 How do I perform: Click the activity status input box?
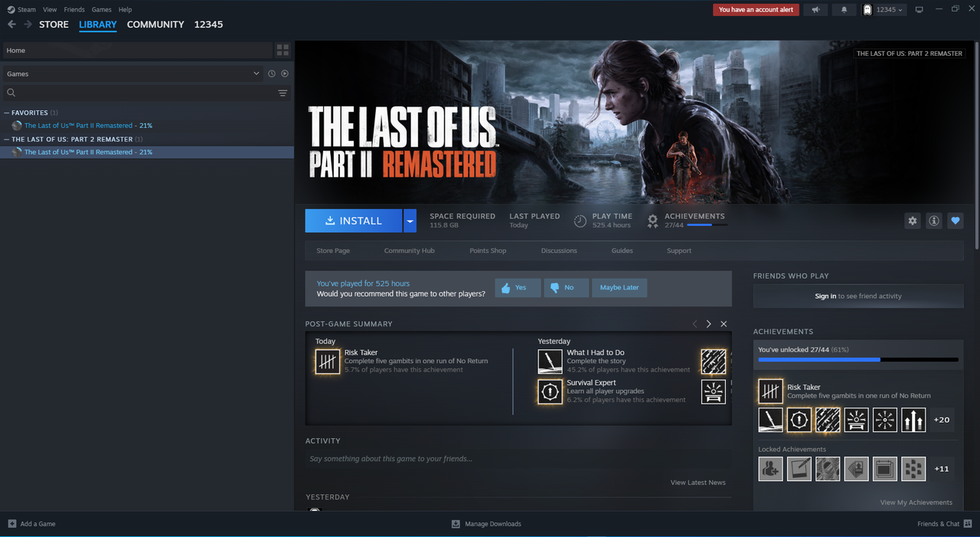(x=518, y=459)
